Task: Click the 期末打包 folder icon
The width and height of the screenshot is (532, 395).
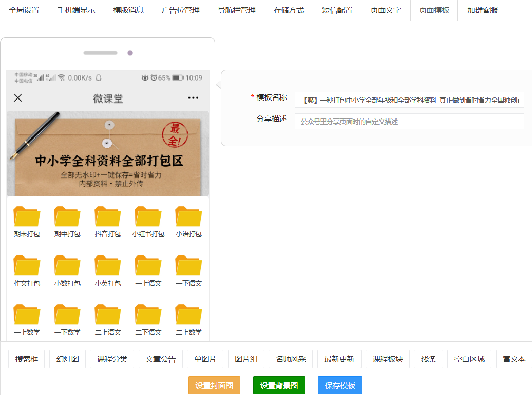Action: pos(27,216)
